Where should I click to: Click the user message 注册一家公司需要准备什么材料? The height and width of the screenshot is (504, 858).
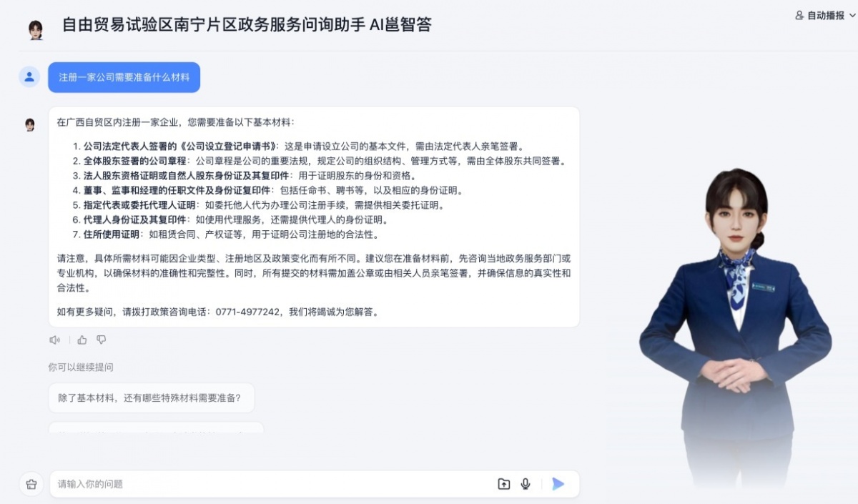coord(124,77)
